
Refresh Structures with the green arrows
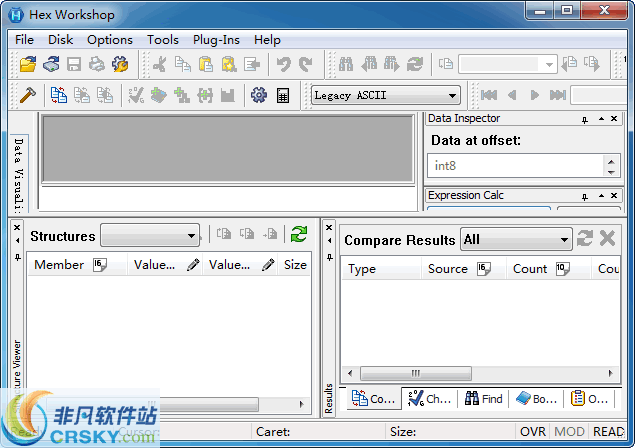pyautogui.click(x=299, y=234)
